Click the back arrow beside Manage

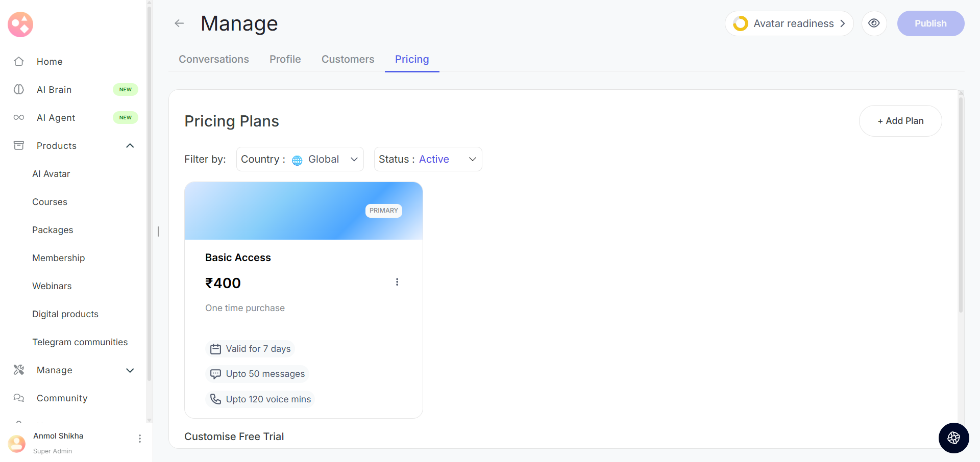(x=179, y=23)
